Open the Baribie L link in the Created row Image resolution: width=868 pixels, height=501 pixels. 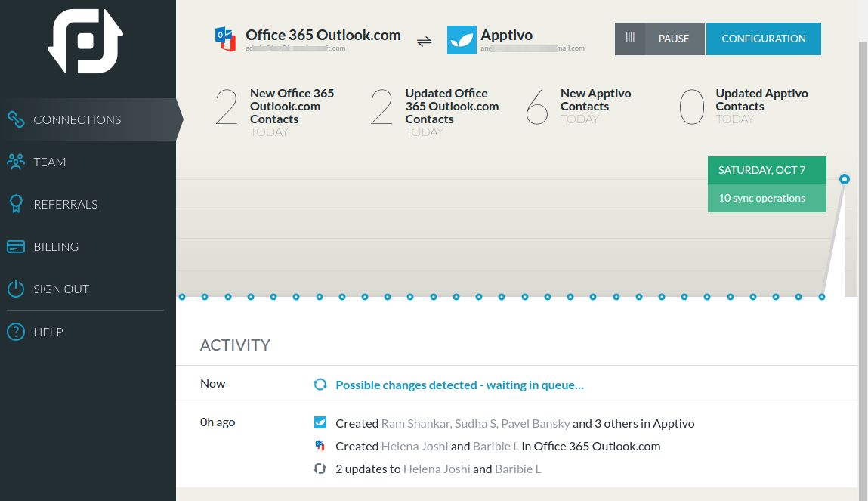pyautogui.click(x=496, y=446)
